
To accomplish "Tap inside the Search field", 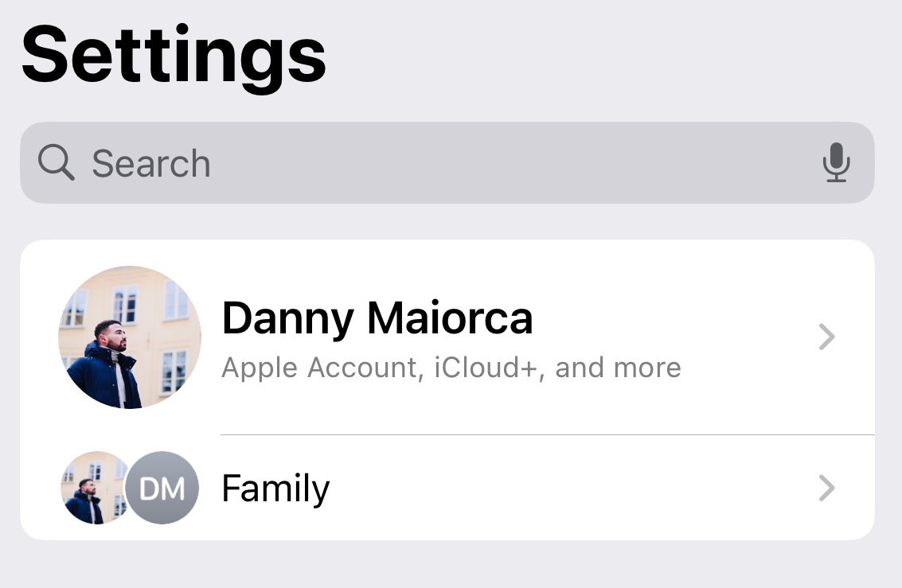I will pos(446,162).
